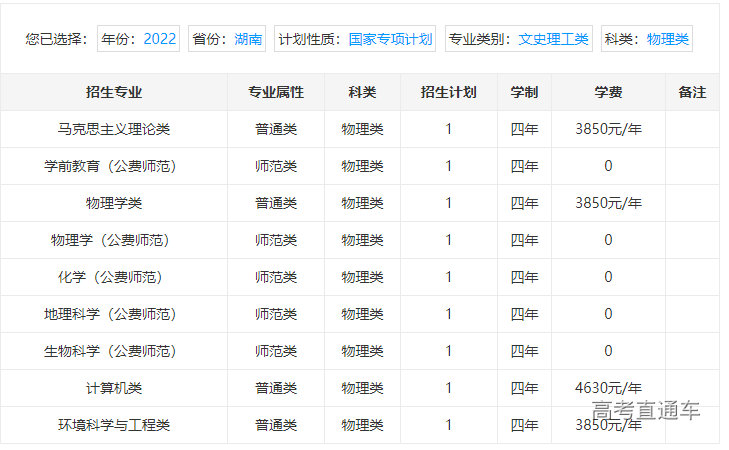This screenshot has width=729, height=450.
Task: Click the 物理学类 major name
Action: click(114, 203)
